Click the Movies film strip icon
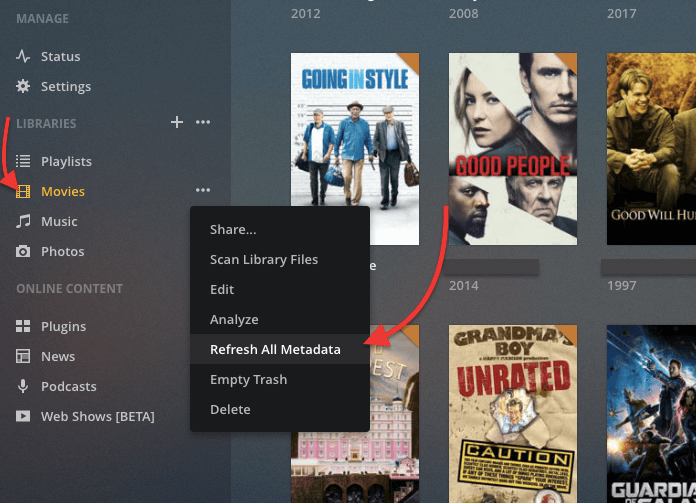696x503 pixels. point(23,191)
